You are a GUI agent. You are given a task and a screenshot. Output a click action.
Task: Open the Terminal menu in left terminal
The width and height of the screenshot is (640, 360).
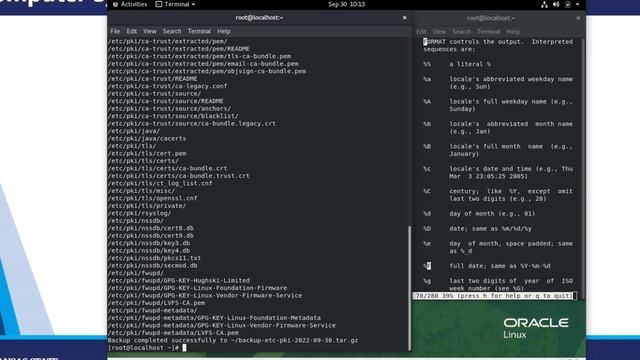[x=199, y=31]
